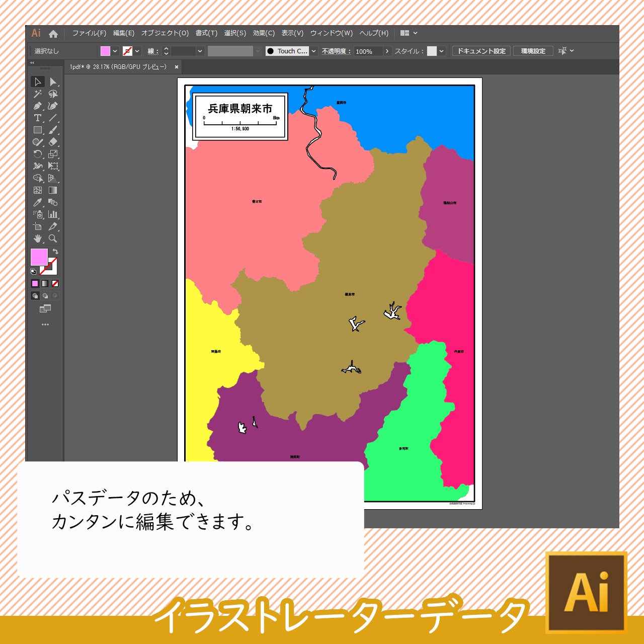Select the Column Graph tool
The image size is (644, 644).
coord(53,214)
